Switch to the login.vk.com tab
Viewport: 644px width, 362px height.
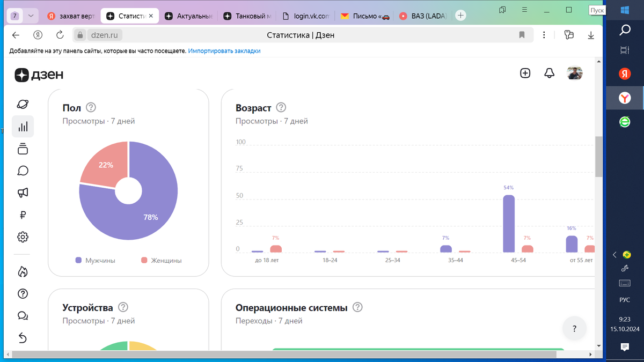tap(306, 16)
